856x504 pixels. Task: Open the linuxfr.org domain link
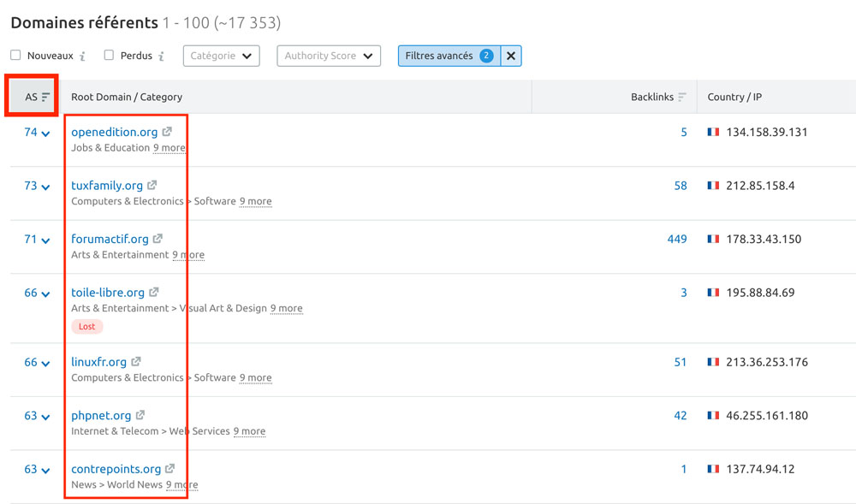(98, 362)
